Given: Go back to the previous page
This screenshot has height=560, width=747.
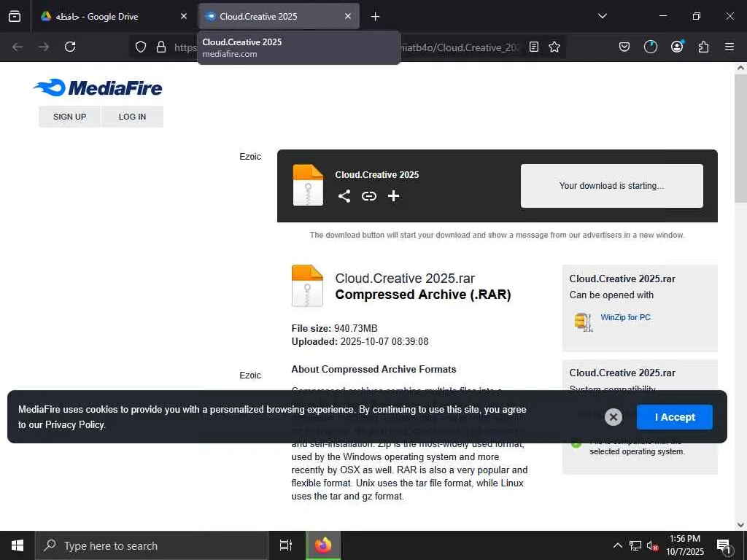Looking at the screenshot, I should pyautogui.click(x=18, y=47).
